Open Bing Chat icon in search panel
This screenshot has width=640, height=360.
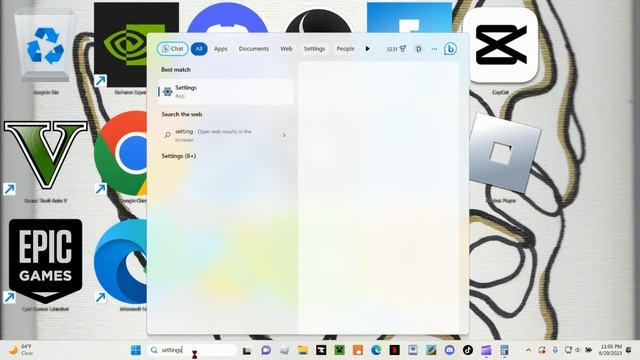click(450, 49)
